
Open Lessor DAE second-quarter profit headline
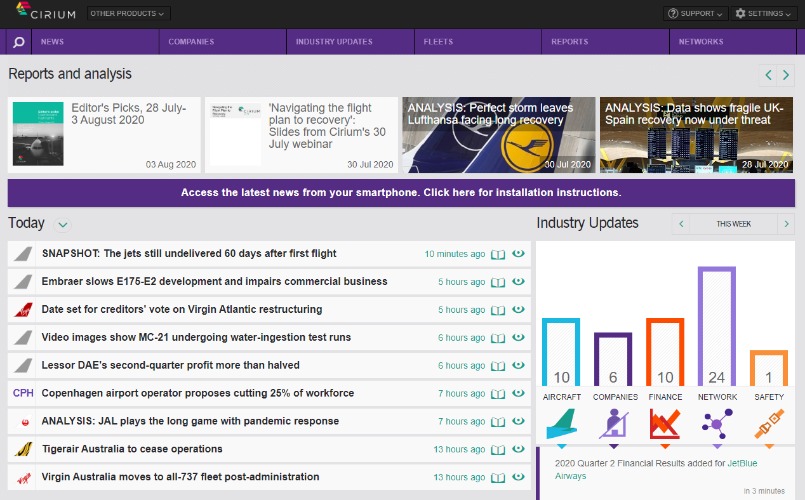[170, 365]
